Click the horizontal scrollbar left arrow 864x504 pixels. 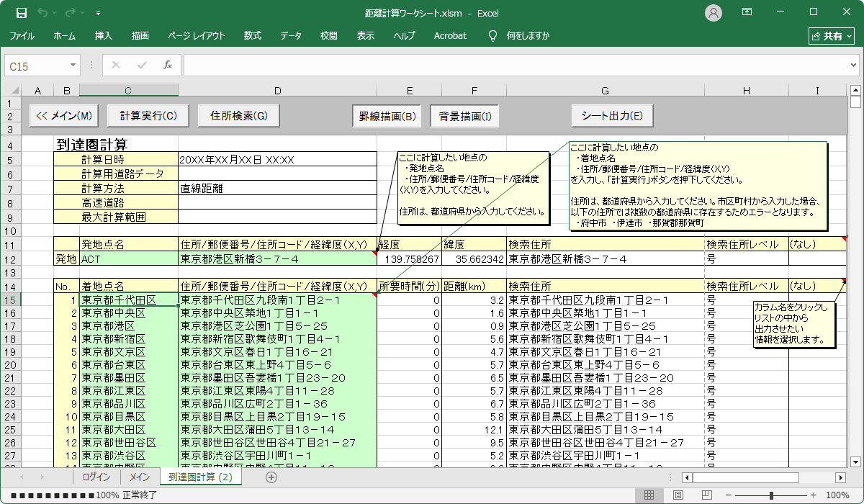[687, 477]
